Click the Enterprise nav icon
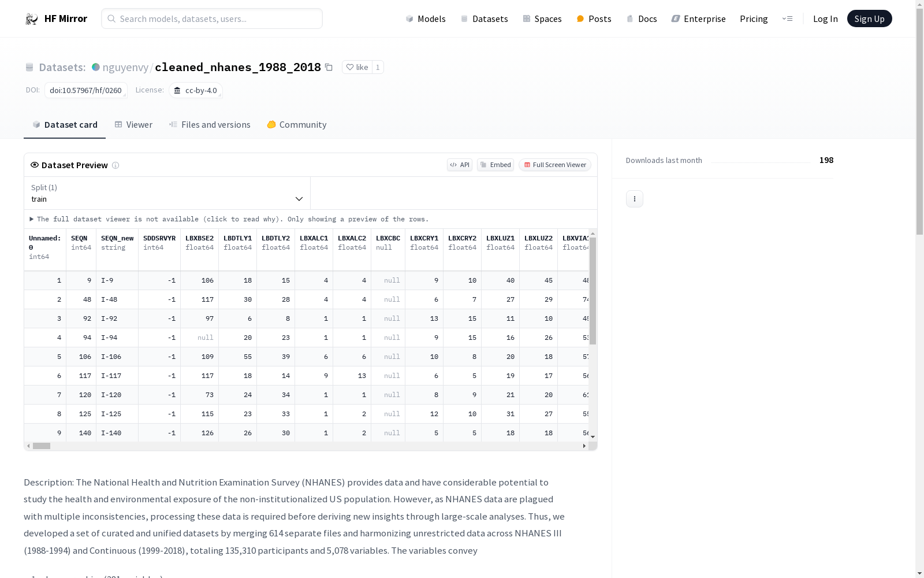This screenshot has height=578, width=924. [676, 19]
